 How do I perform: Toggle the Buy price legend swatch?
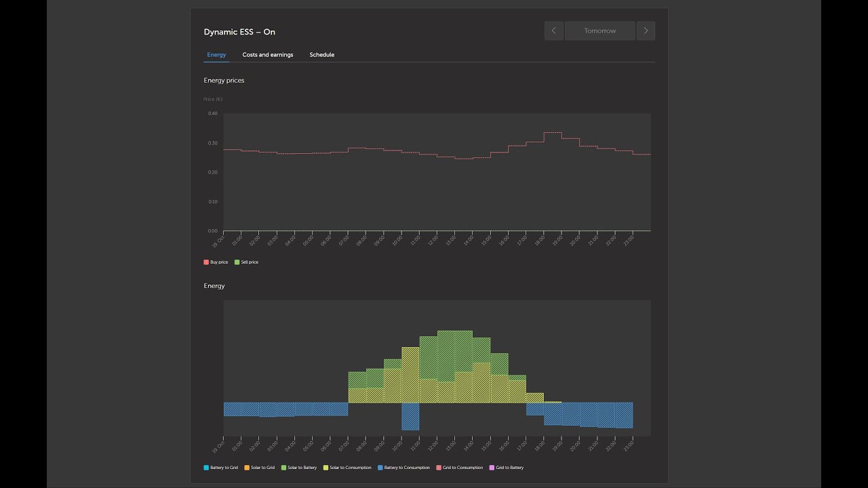point(206,262)
